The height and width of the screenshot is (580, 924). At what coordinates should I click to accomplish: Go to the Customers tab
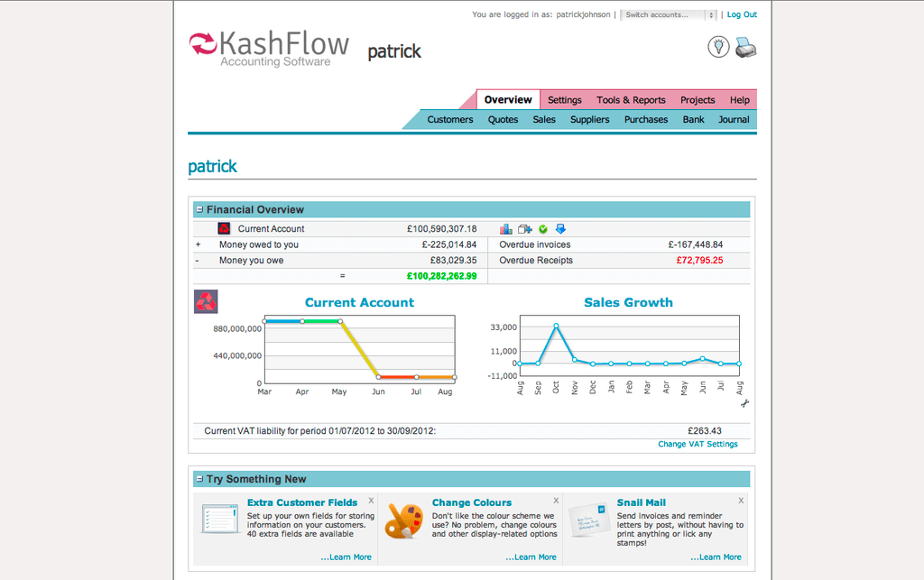click(449, 119)
